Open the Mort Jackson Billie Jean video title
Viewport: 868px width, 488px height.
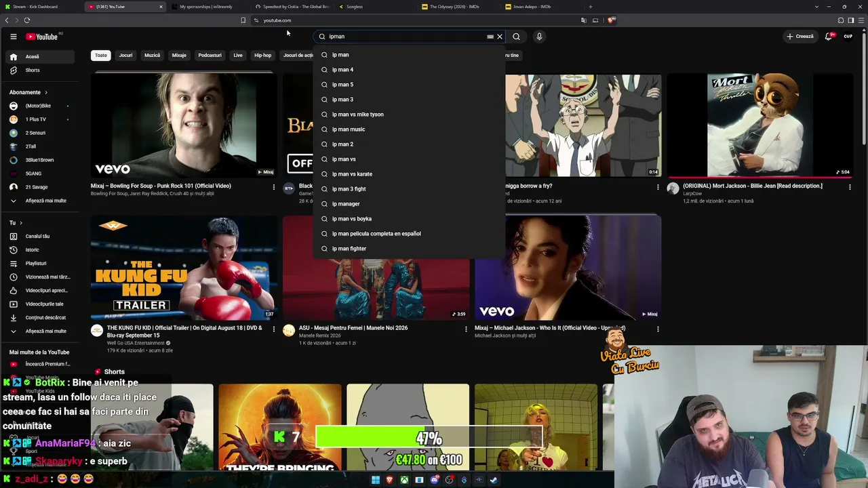pos(753,186)
